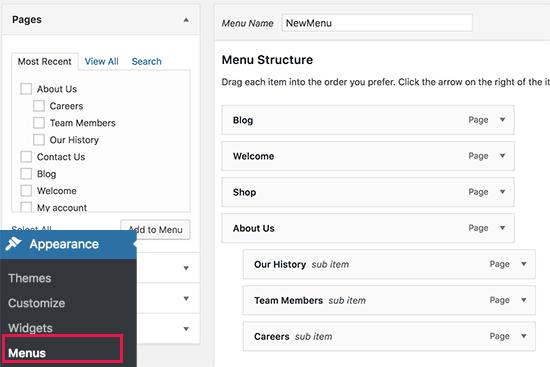Screen dimensions: 550x367
Task: Expand the Team Members sub item arrow
Action: tap(524, 300)
